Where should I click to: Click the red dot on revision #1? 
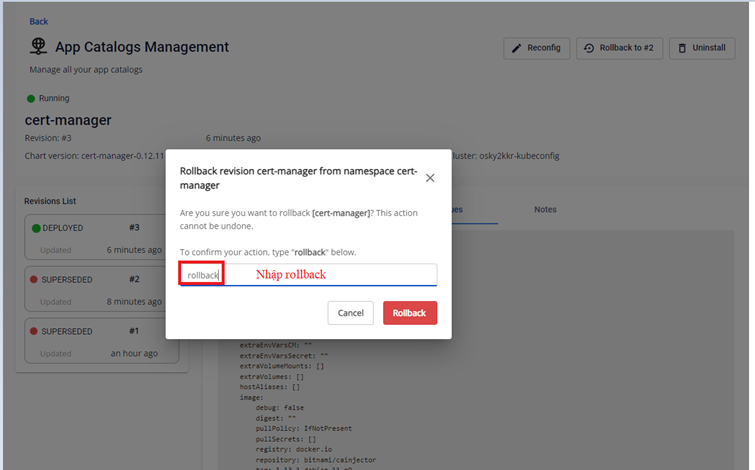pyautogui.click(x=36, y=331)
